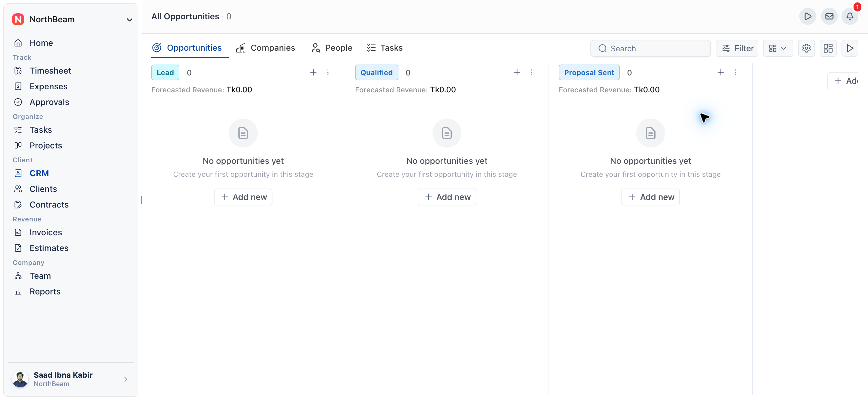Open the Team page

40,275
